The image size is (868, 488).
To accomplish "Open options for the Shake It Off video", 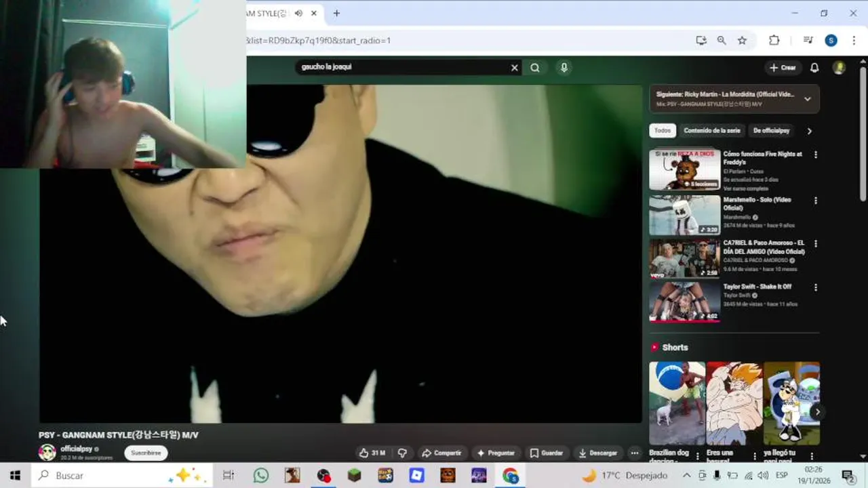I will (x=815, y=287).
